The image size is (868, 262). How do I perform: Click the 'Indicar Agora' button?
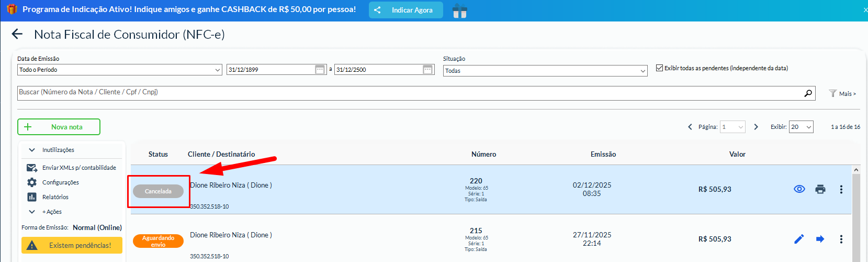pos(405,10)
